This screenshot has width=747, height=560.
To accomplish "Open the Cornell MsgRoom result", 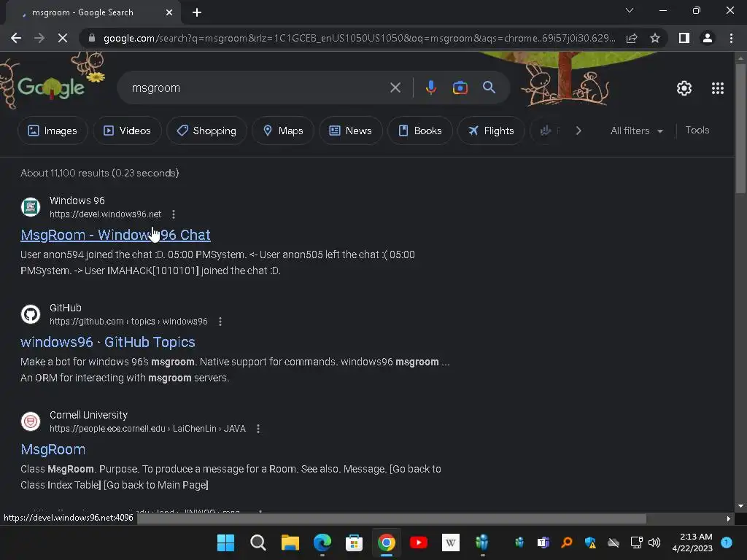I will (53, 449).
